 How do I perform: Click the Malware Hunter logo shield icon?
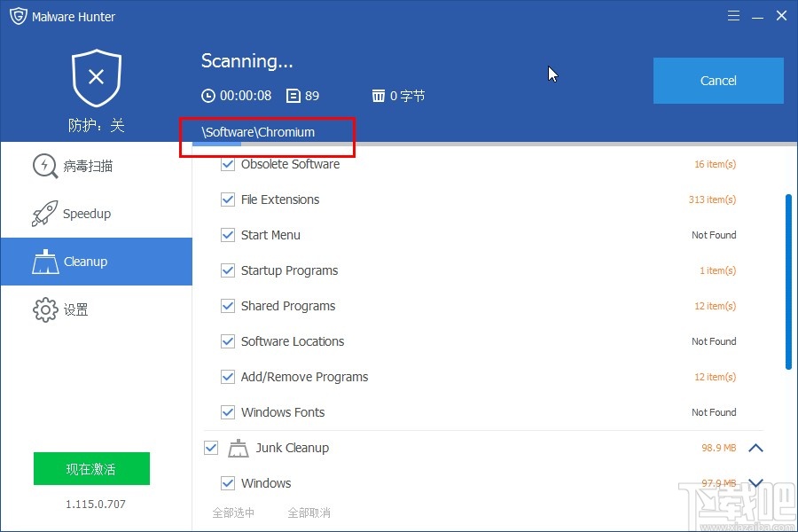(x=18, y=15)
